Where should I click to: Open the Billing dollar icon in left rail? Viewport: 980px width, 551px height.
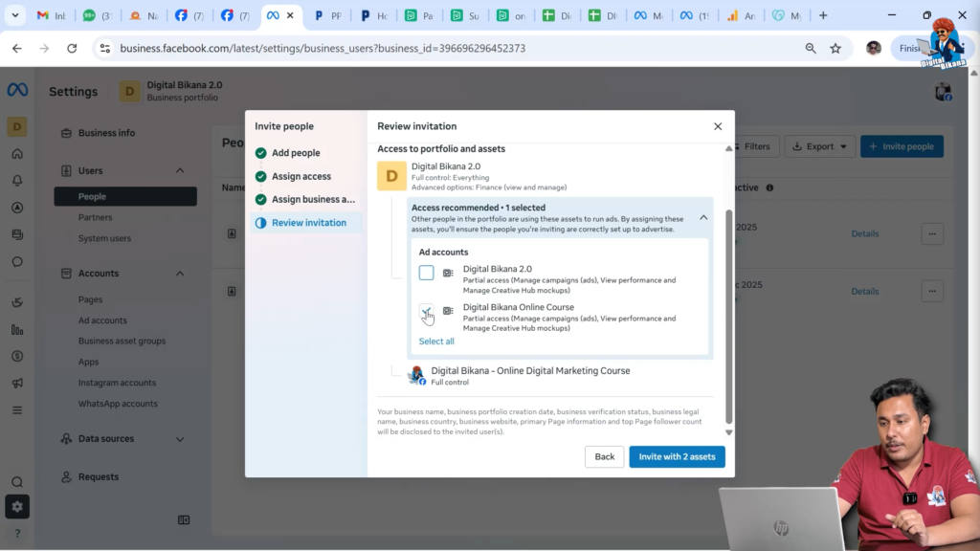[19, 353]
